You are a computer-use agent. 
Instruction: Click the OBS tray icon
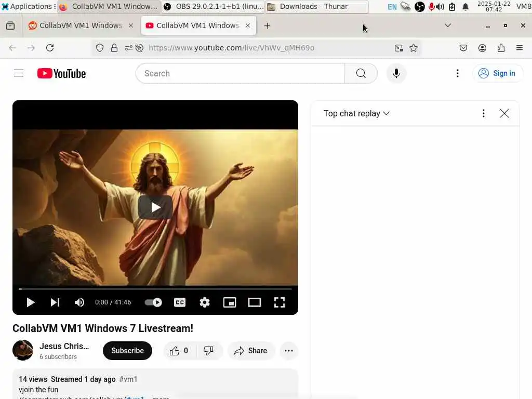tap(420, 6)
